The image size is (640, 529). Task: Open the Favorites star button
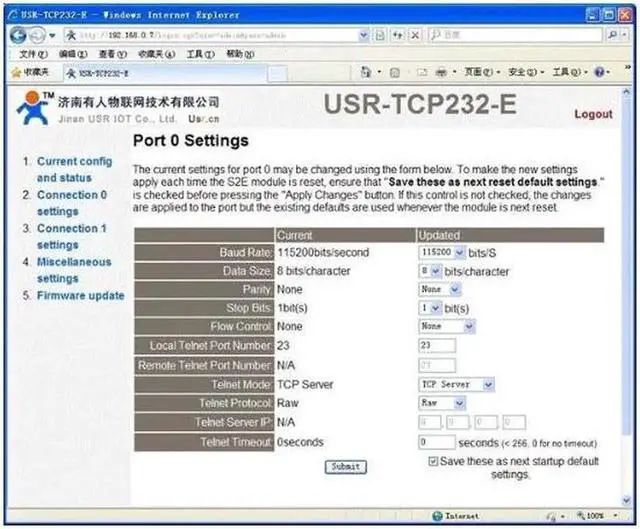(x=28, y=73)
